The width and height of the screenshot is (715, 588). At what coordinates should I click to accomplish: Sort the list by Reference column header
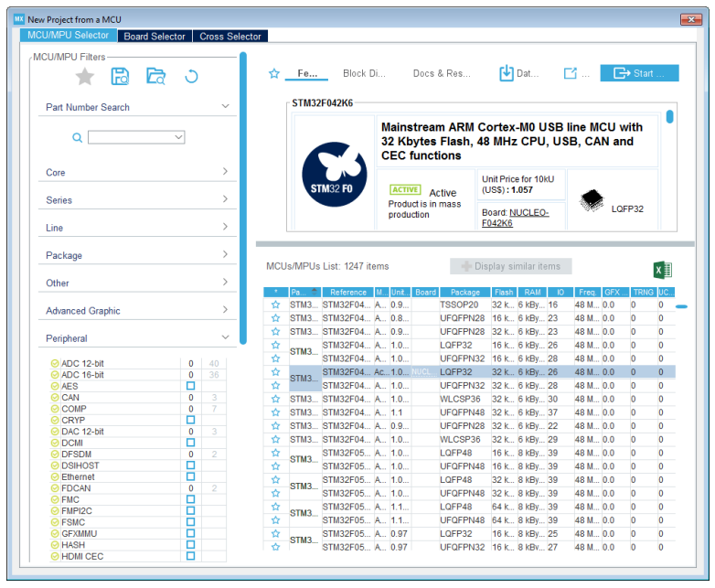[348, 293]
